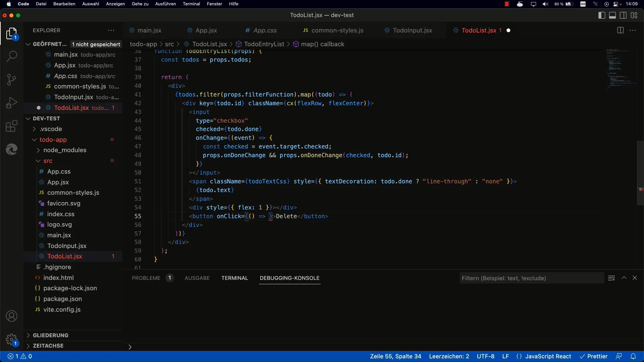Open the Terminal menu in menu bar
644x362 pixels.
click(191, 4)
